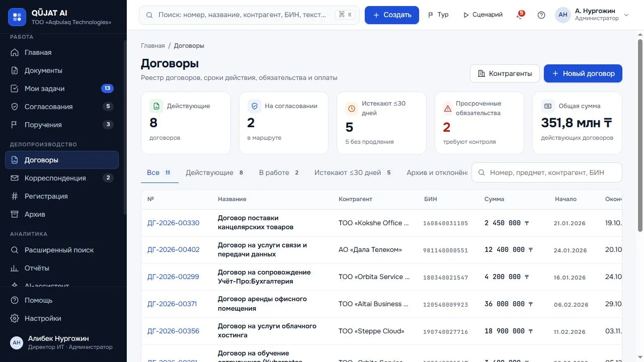The image size is (644, 362).
Task: Click the Новый договор button
Action: click(583, 73)
